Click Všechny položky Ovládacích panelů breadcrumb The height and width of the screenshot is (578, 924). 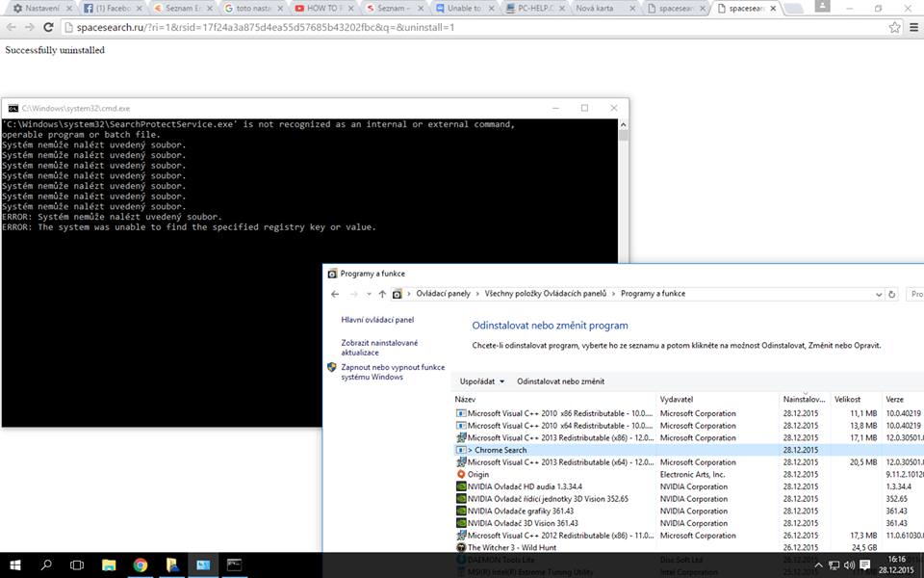click(545, 294)
